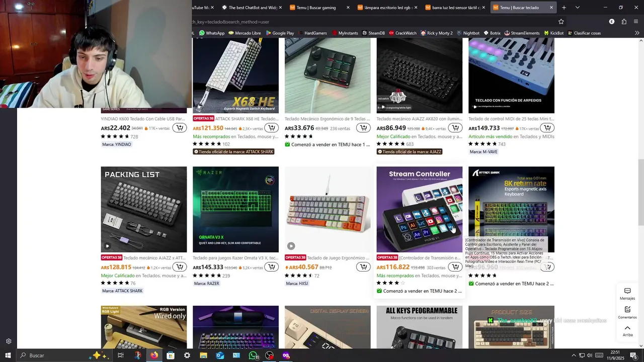Add the ATTACK SHARK X68 HE to cart
Image resolution: width=644 pixels, height=362 pixels.
coord(272,128)
